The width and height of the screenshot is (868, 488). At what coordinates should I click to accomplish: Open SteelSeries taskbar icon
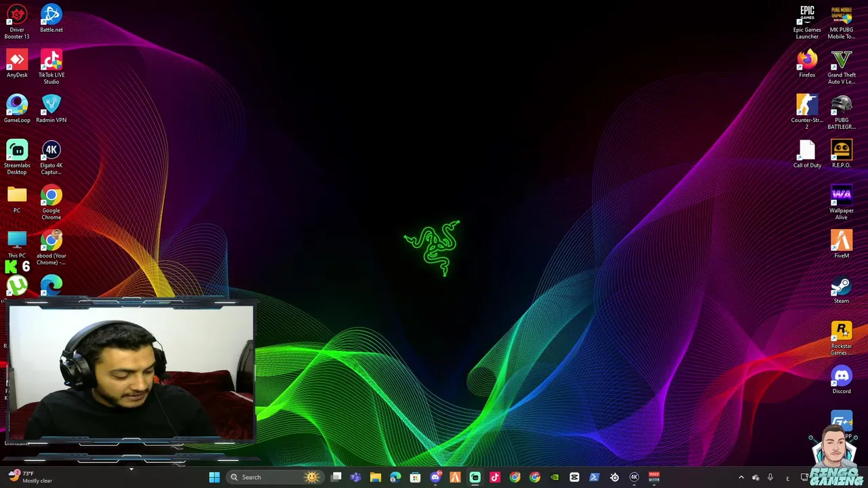614,477
